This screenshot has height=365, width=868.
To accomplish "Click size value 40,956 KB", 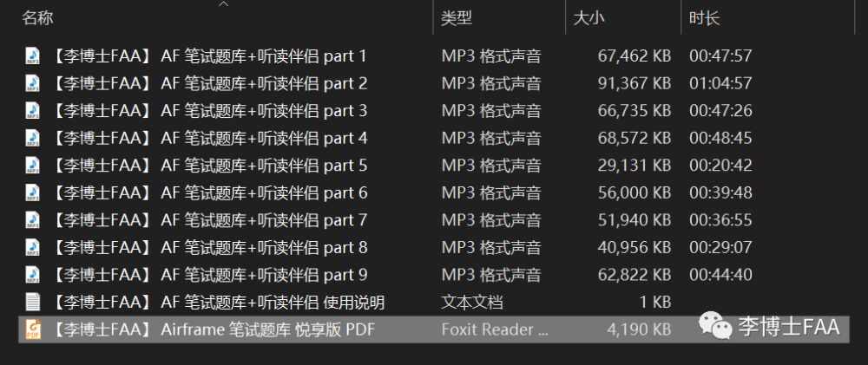I will tap(635, 247).
